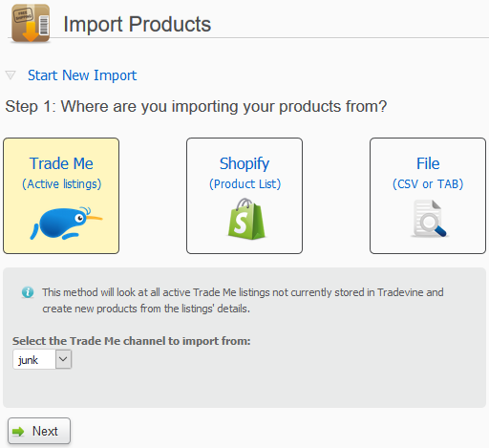
Task: Open the junk channel dropdown
Action: (x=42, y=359)
